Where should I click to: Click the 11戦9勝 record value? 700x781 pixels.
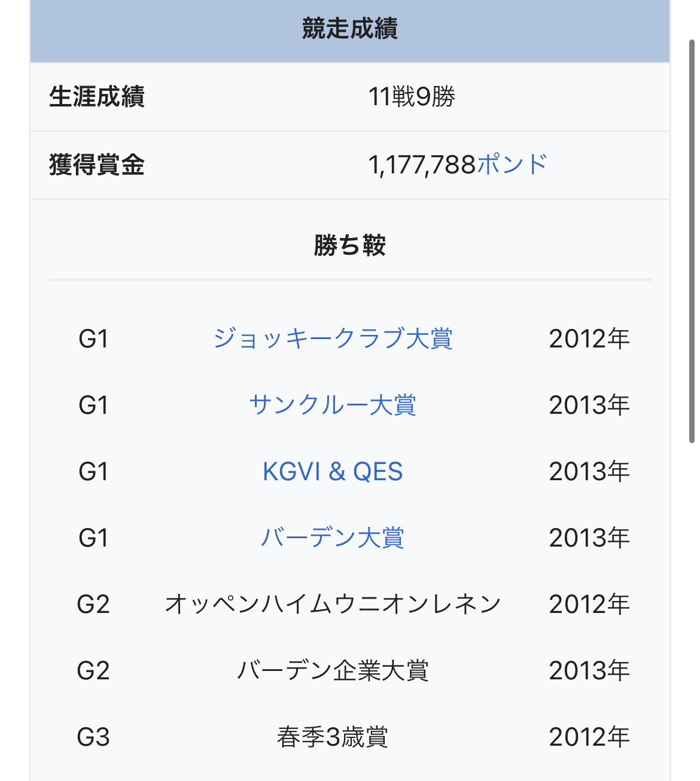[x=412, y=96]
